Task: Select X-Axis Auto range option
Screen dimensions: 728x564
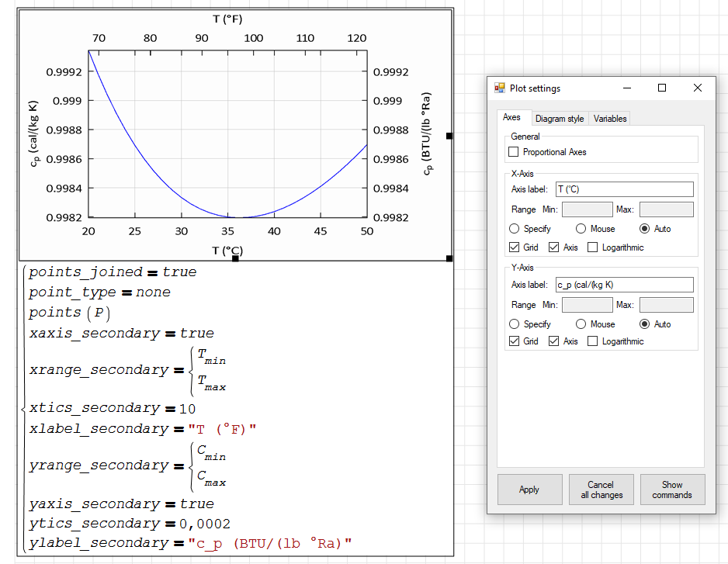Action: [x=645, y=229]
